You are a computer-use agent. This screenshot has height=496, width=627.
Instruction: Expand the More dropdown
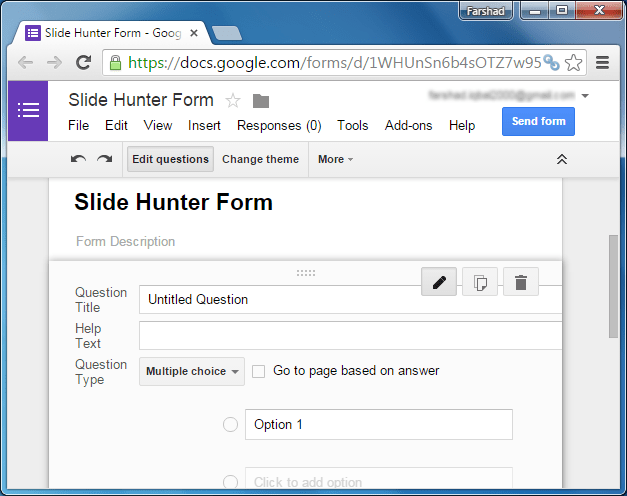[x=335, y=159]
